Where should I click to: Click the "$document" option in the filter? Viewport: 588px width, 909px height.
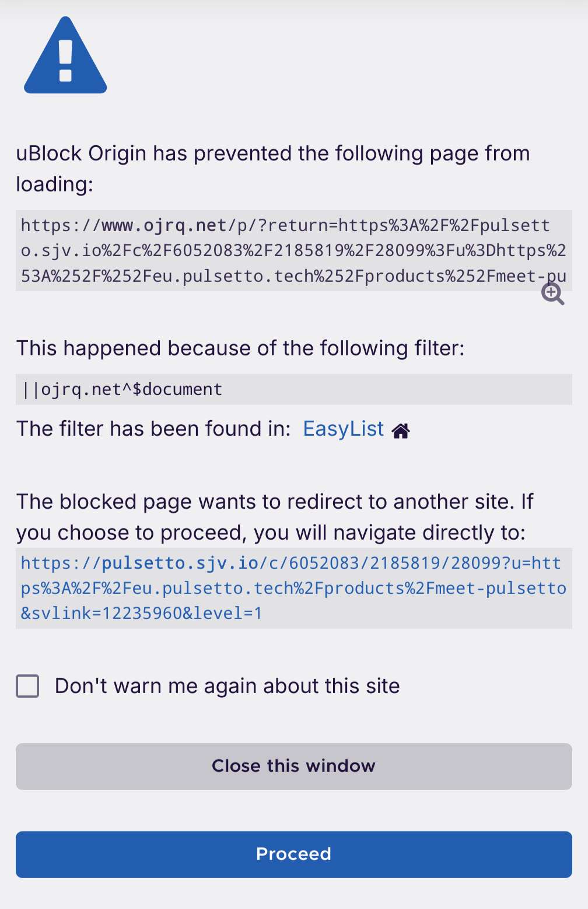tap(177, 389)
